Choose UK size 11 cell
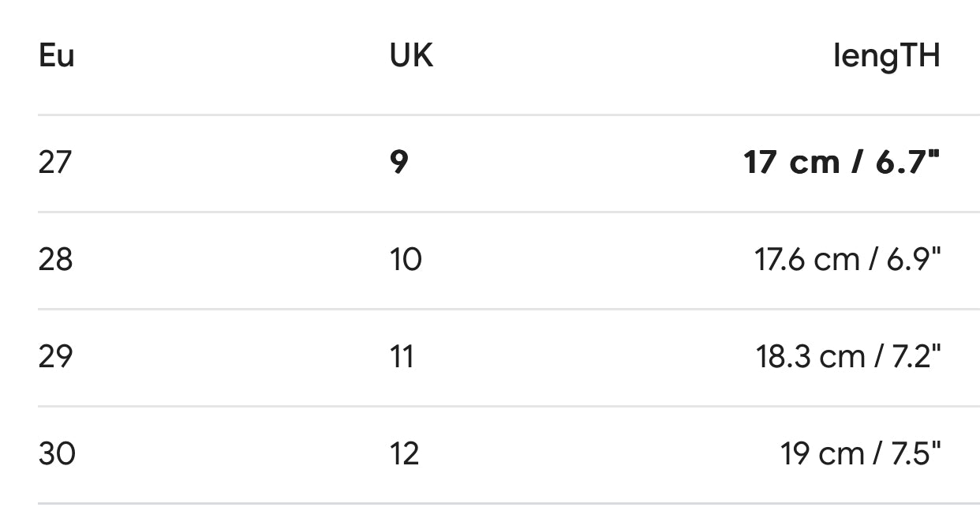 (x=402, y=357)
